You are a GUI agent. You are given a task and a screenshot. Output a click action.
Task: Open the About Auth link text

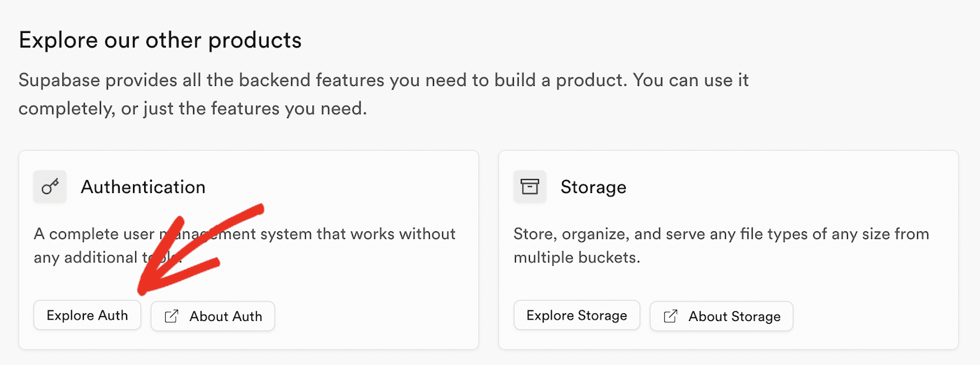point(225,316)
